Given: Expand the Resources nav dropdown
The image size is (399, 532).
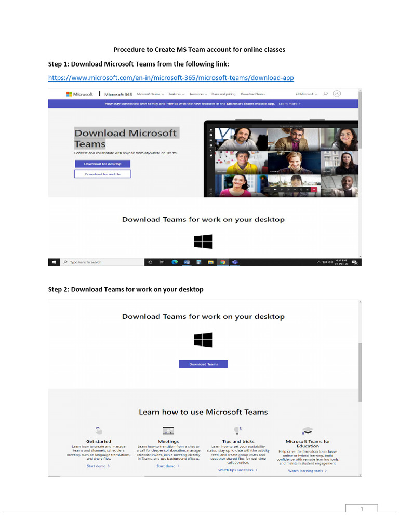Looking at the screenshot, I should click(x=198, y=94).
